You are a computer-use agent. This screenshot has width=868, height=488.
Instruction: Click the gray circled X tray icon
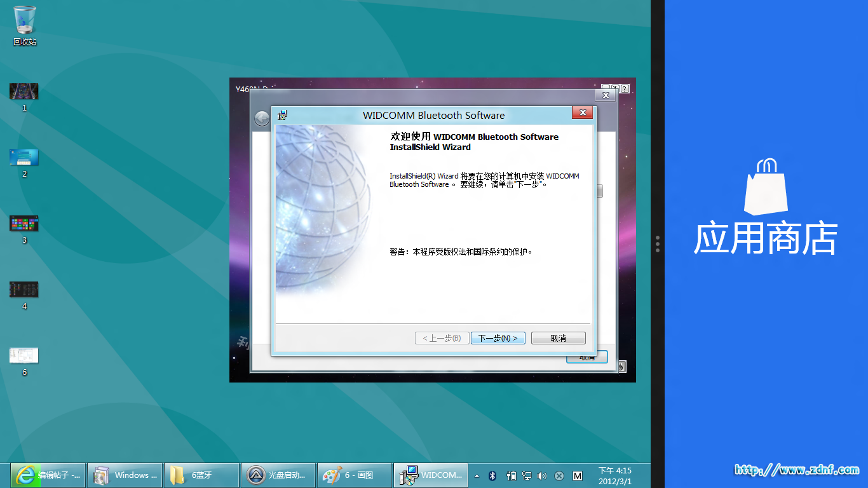tap(559, 475)
